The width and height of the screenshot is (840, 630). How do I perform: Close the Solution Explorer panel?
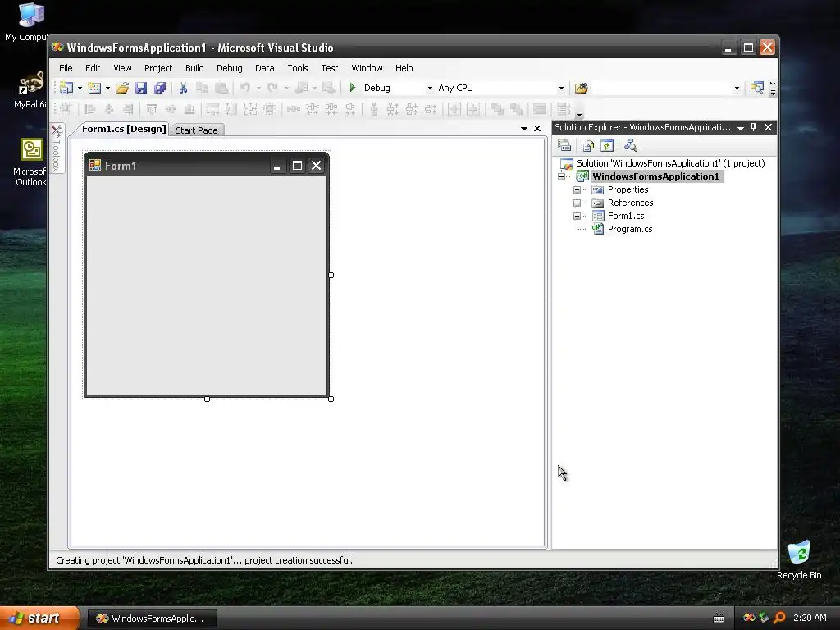pyautogui.click(x=768, y=127)
